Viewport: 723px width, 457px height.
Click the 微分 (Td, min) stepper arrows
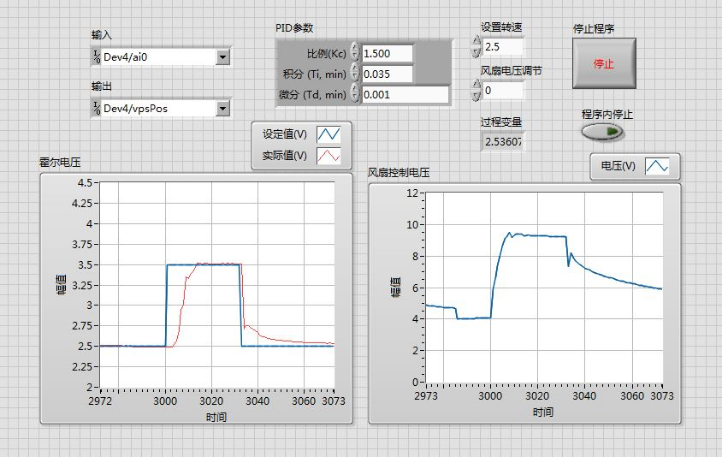pos(354,95)
